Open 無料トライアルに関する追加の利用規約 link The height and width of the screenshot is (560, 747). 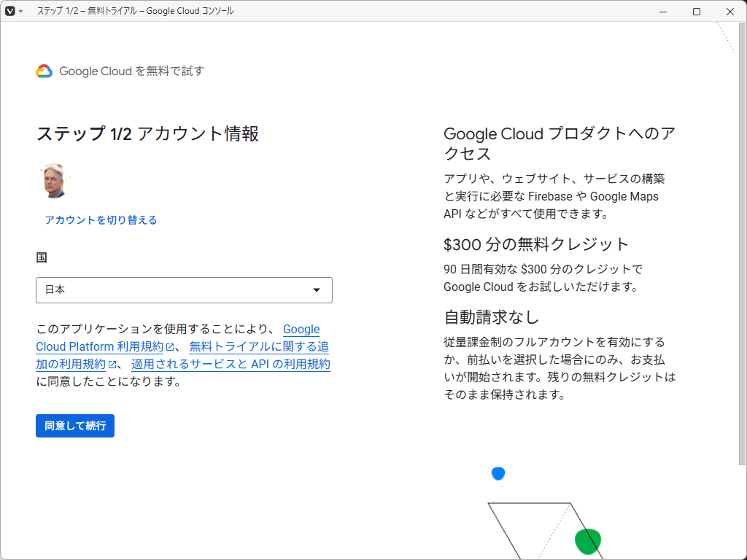[259, 347]
